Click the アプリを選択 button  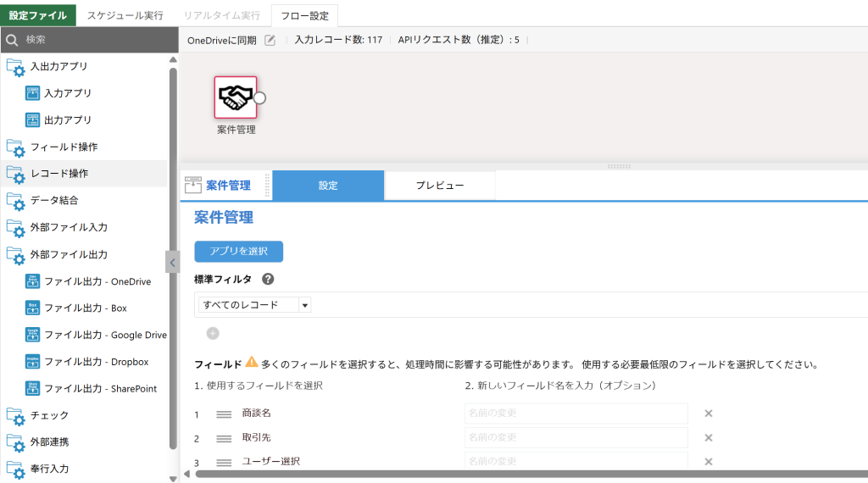pyautogui.click(x=238, y=251)
